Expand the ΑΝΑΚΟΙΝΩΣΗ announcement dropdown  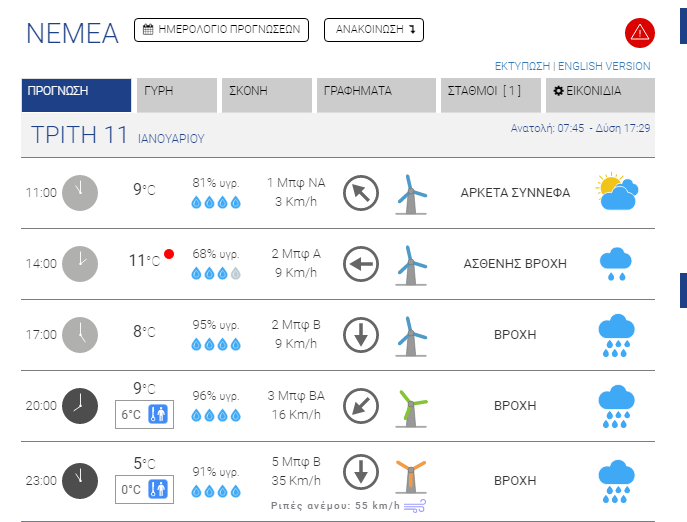point(374,30)
